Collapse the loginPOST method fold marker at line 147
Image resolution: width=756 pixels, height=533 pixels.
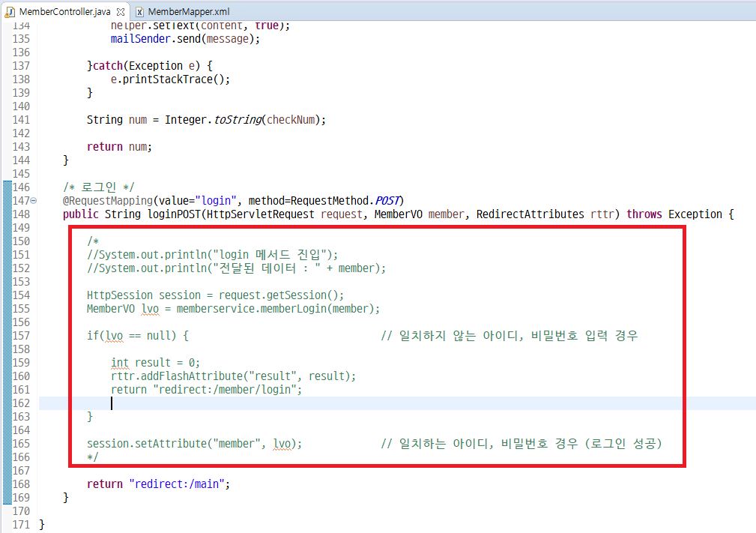[x=33, y=201]
